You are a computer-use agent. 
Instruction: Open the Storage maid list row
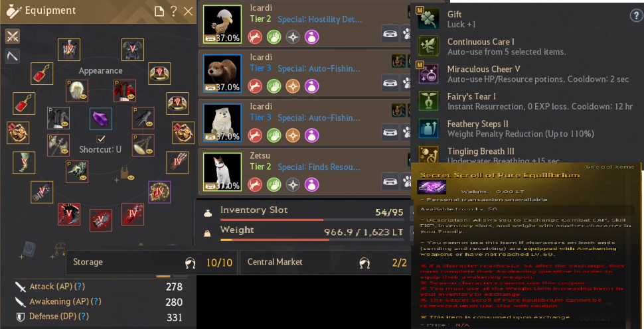151,263
